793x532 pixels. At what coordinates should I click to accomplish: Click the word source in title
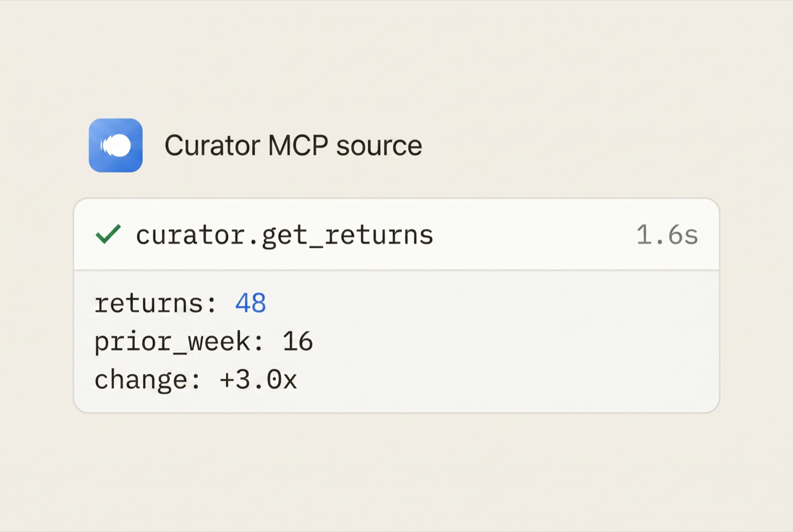click(379, 147)
